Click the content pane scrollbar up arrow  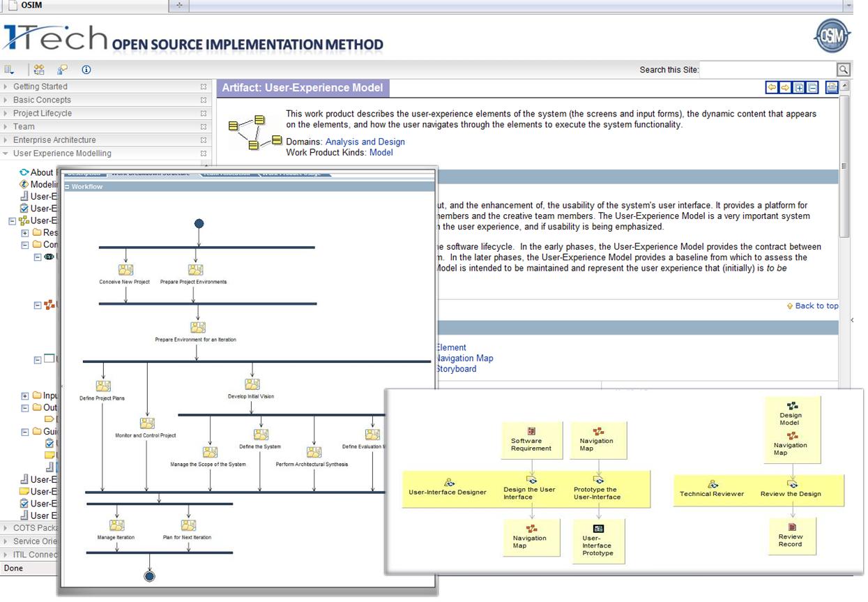pyautogui.click(x=844, y=86)
